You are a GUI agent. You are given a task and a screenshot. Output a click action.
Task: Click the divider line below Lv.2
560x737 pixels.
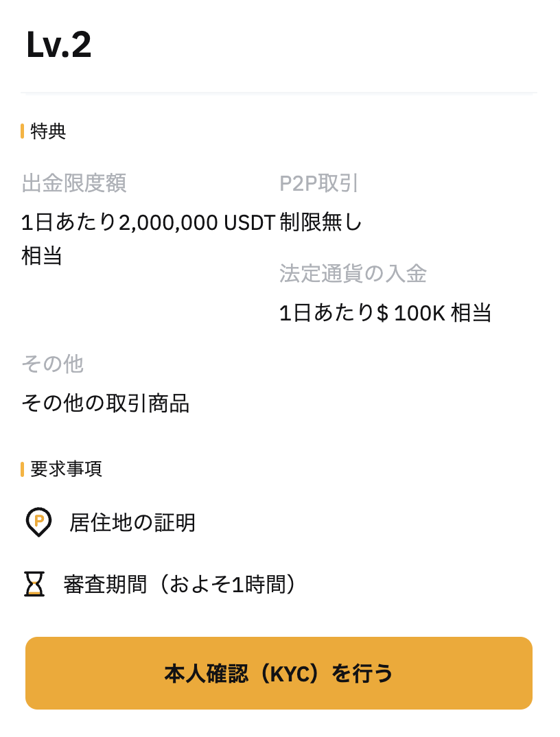[279, 93]
